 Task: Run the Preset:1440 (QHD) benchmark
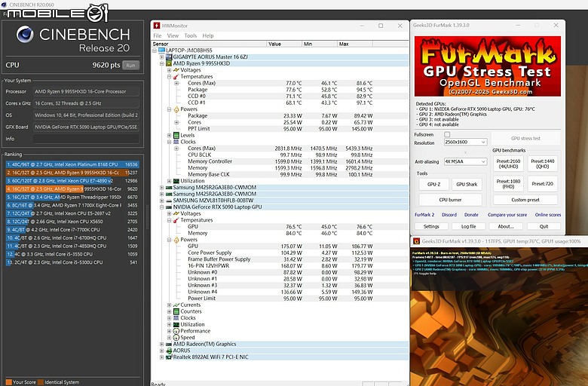[x=543, y=164]
